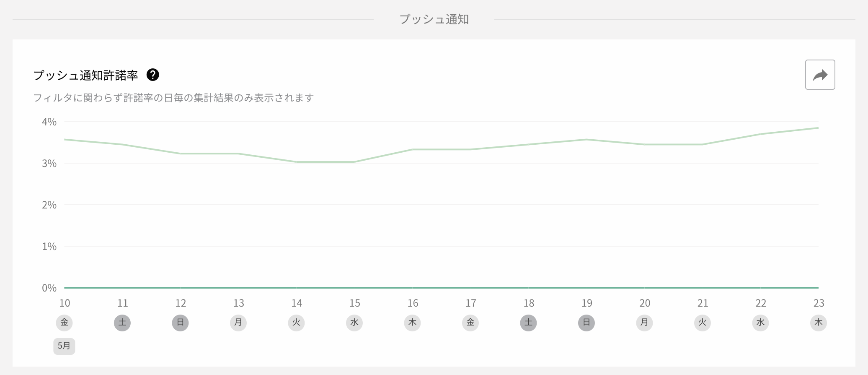Toggle the 月 badge under May 20
Viewport: 868px width, 375px height.
(644, 323)
